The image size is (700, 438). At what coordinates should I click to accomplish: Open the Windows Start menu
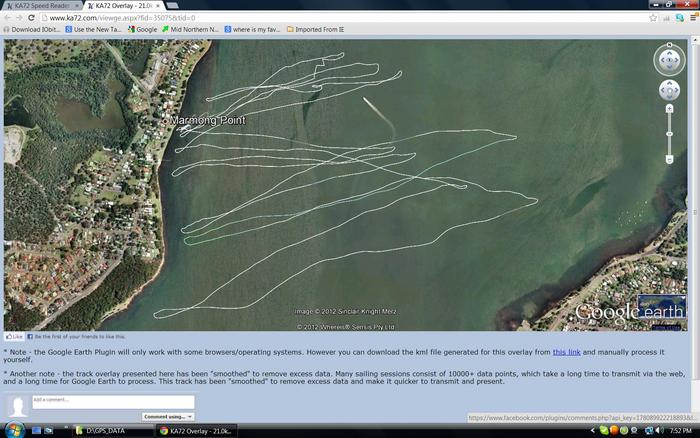point(12,429)
